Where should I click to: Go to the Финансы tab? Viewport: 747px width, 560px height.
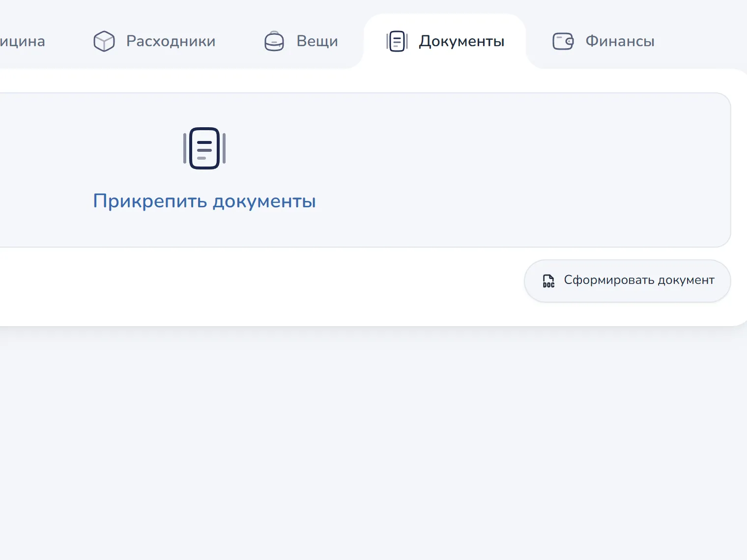pyautogui.click(x=603, y=41)
